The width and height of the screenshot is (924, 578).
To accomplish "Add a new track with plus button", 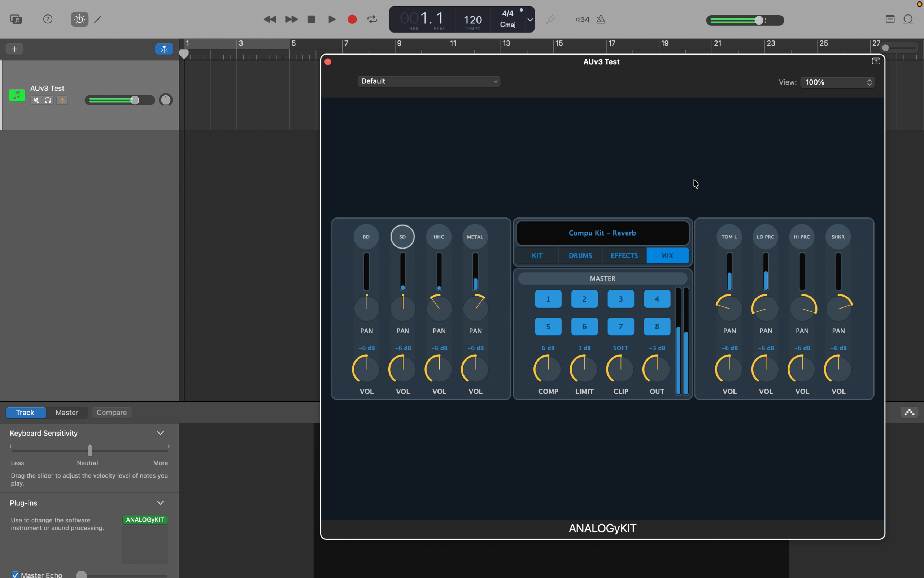I will [x=14, y=49].
